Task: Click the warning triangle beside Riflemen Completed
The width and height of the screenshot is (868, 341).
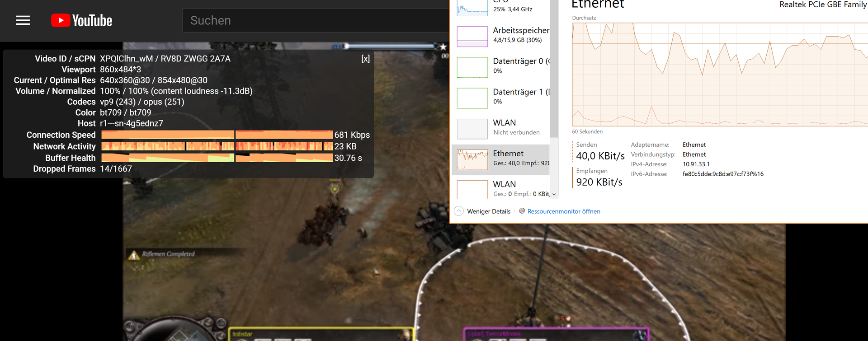Action: pos(133,256)
